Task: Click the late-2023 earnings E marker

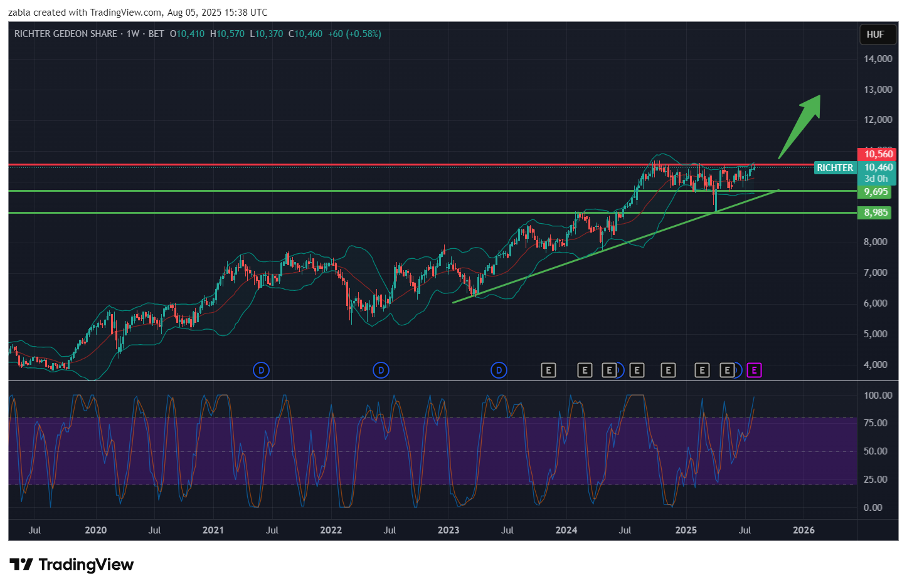Action: [548, 370]
